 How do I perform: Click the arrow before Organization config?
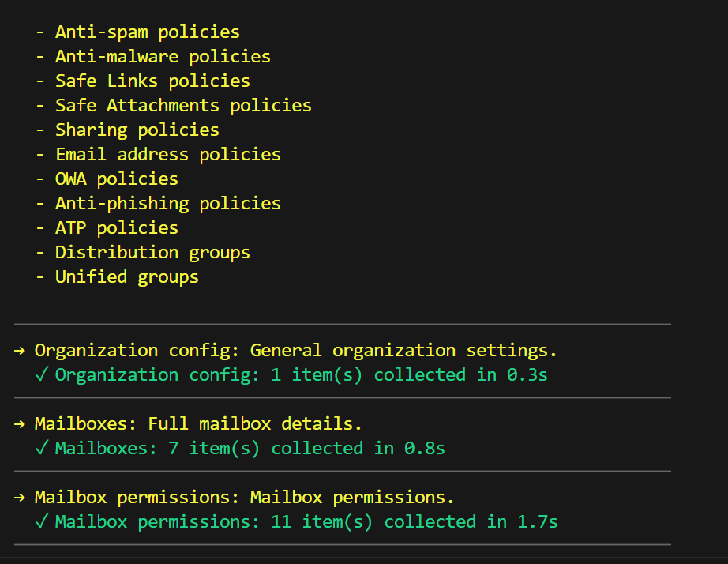pos(21,350)
